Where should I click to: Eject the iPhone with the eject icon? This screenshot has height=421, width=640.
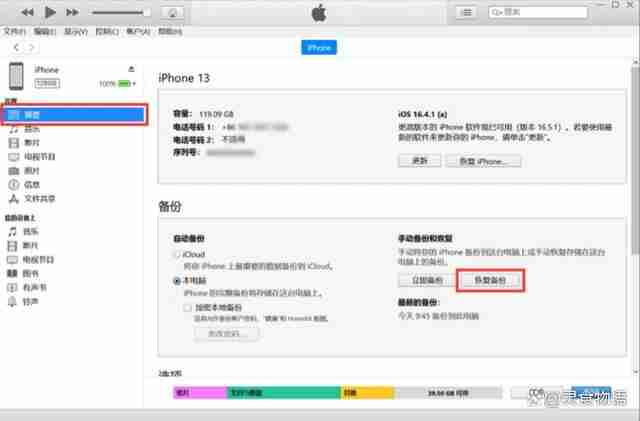coord(131,69)
